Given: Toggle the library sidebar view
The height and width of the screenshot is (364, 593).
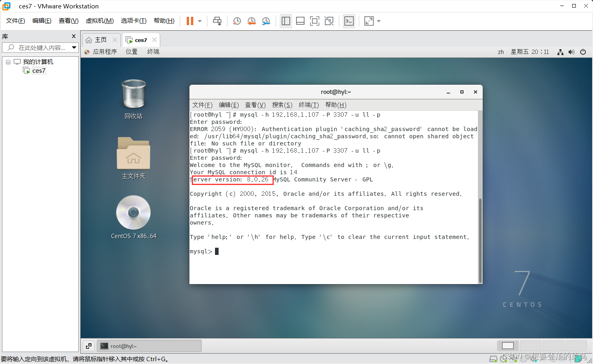Looking at the screenshot, I should (286, 21).
